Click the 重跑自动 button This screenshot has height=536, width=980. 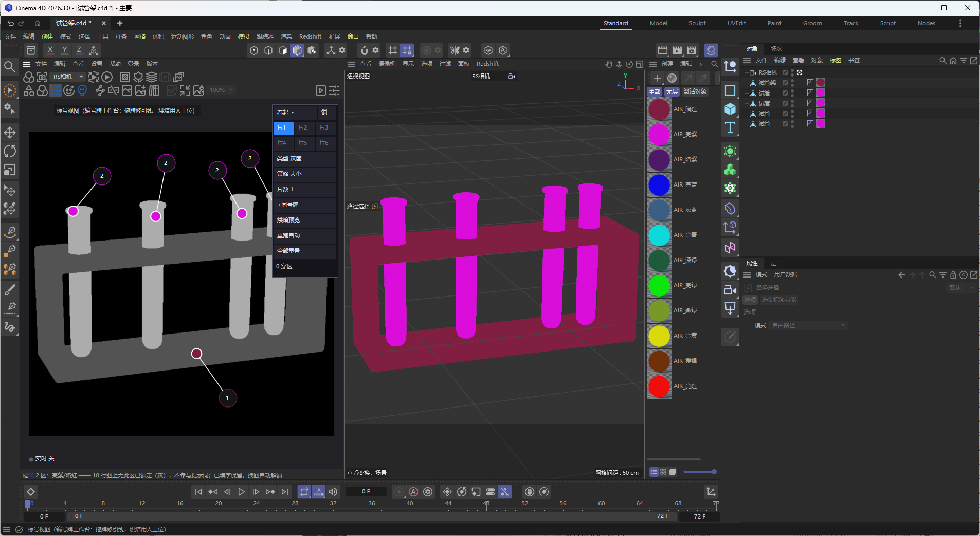(x=305, y=235)
